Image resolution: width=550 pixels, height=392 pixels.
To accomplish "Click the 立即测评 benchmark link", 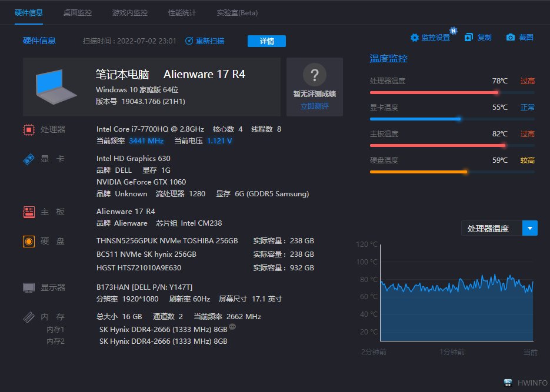I will point(314,106).
